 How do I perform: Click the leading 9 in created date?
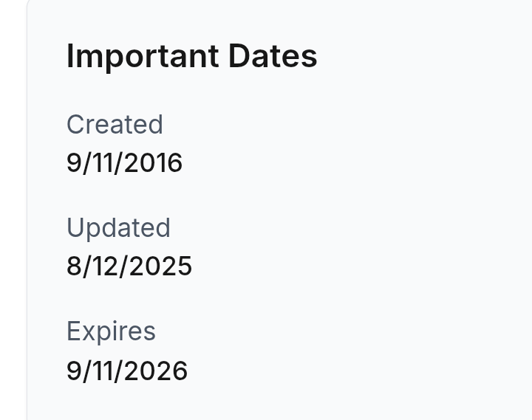click(x=74, y=163)
